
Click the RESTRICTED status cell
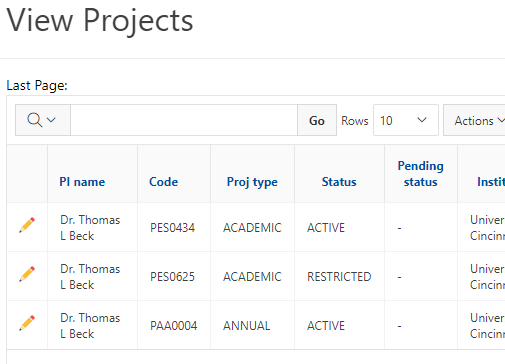pyautogui.click(x=339, y=277)
